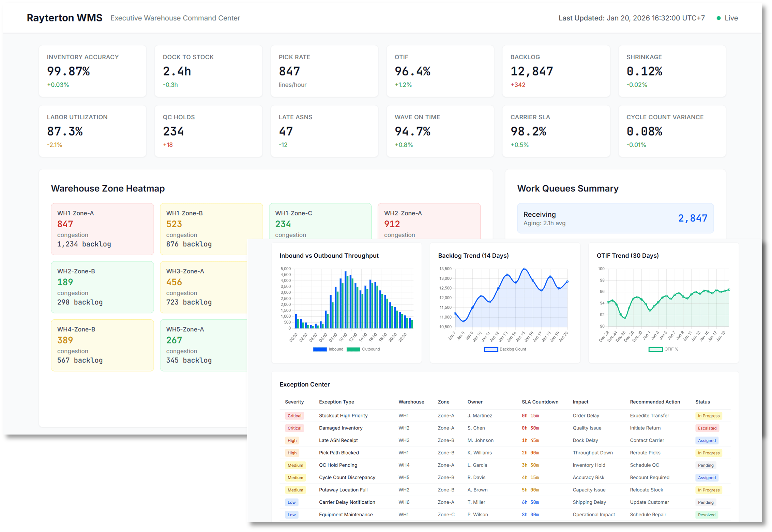This screenshot has width=772, height=532.
Task: Open the Receiving work queue card
Action: pos(615,218)
